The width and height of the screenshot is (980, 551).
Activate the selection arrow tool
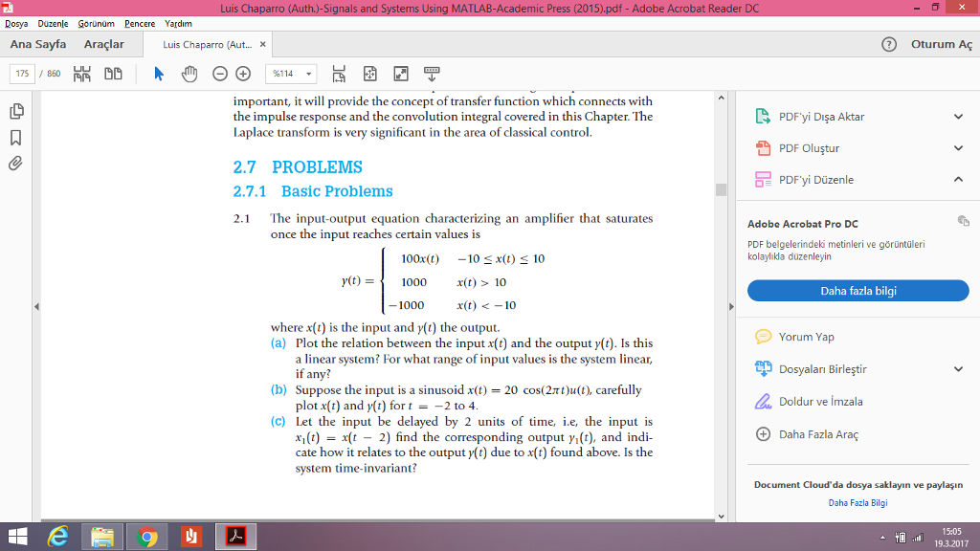[160, 73]
